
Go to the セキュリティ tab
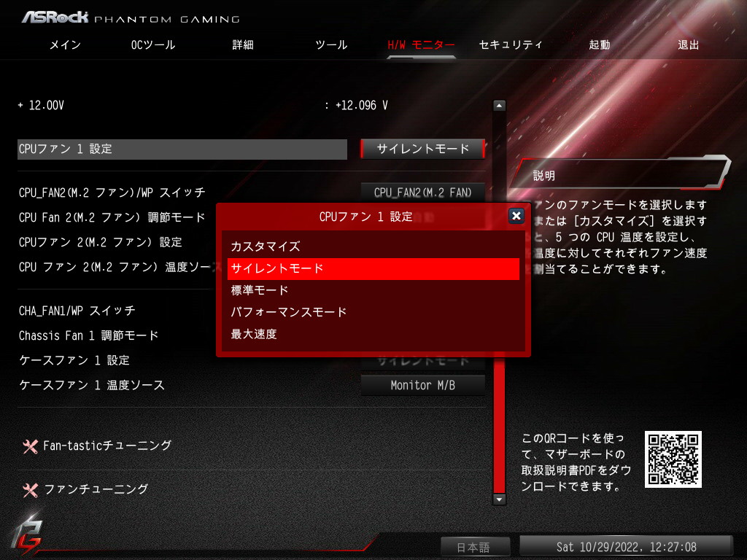(x=510, y=44)
